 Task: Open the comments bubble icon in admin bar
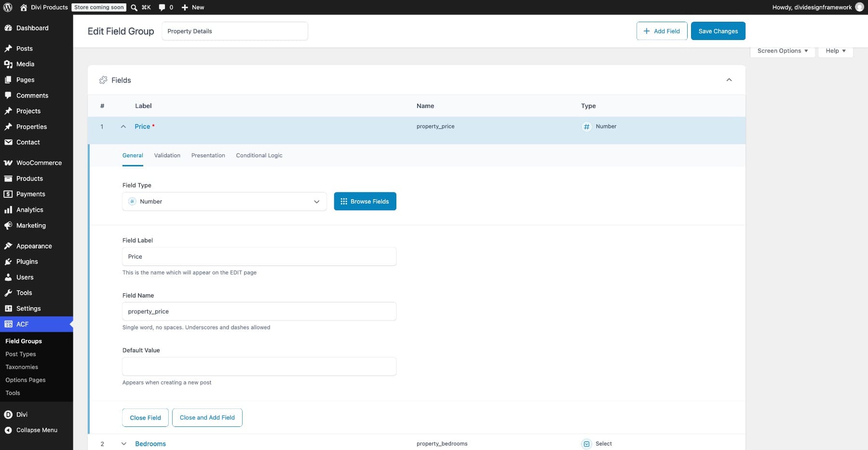coord(162,7)
